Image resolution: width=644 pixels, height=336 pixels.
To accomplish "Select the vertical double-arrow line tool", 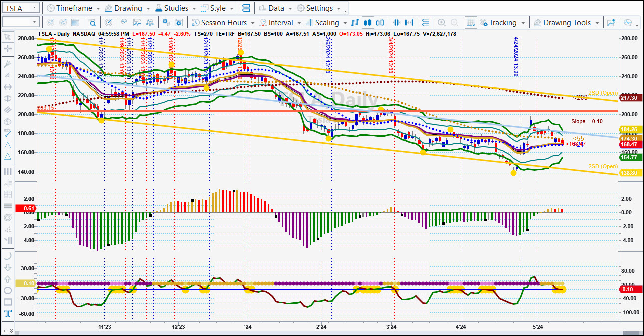I will click(x=7, y=98).
